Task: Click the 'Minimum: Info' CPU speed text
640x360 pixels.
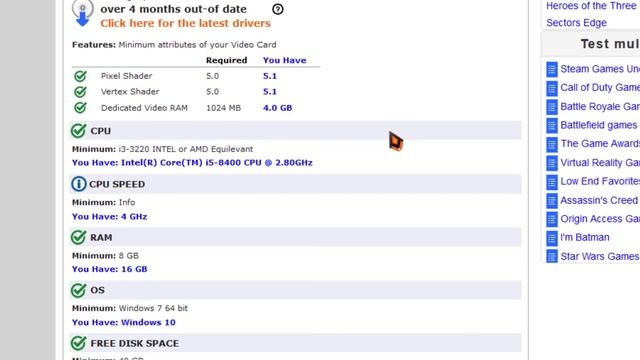Action: [103, 202]
